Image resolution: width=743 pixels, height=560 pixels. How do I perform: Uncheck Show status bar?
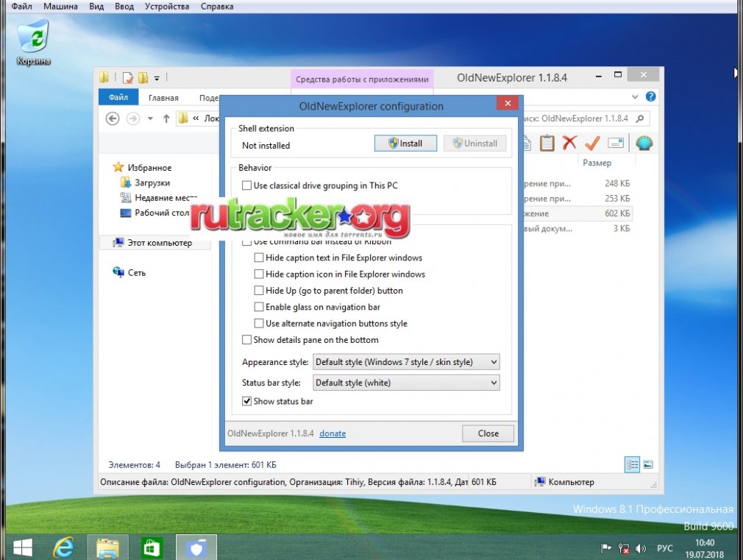tap(277, 401)
